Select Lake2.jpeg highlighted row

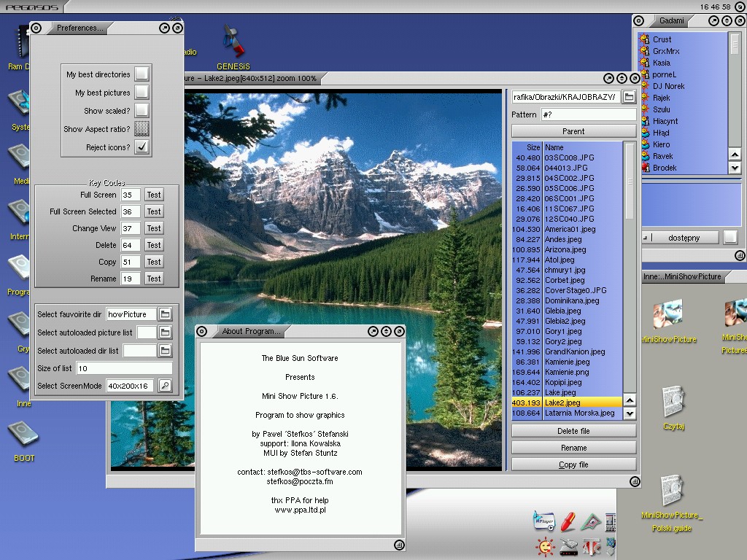(x=567, y=402)
